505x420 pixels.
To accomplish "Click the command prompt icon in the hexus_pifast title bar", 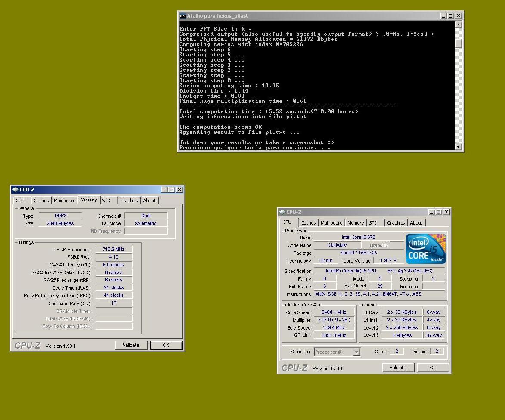I will 183,16.
